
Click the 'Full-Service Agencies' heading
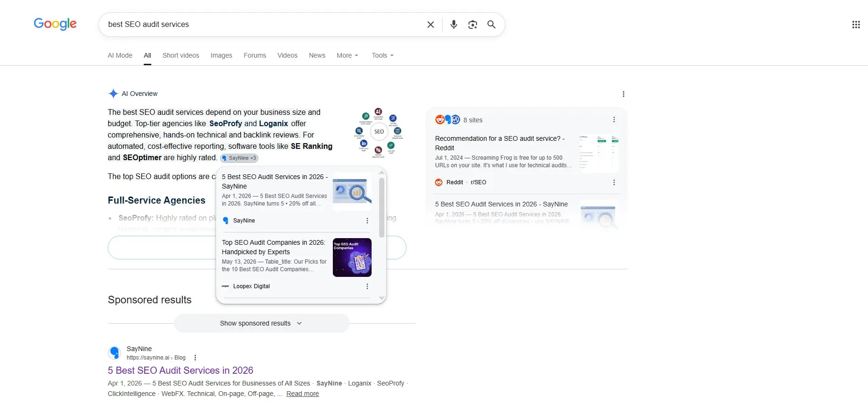pyautogui.click(x=156, y=200)
